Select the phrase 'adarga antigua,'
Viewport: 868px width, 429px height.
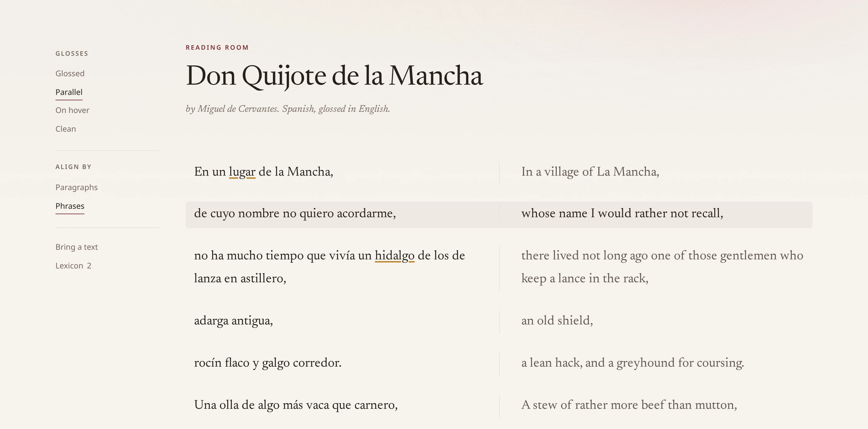[233, 321]
